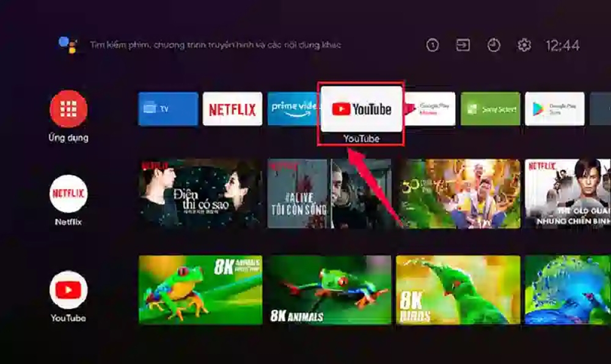Screen dimensions: 611x364
Task: Open the Settings gear icon
Action: 524,45
